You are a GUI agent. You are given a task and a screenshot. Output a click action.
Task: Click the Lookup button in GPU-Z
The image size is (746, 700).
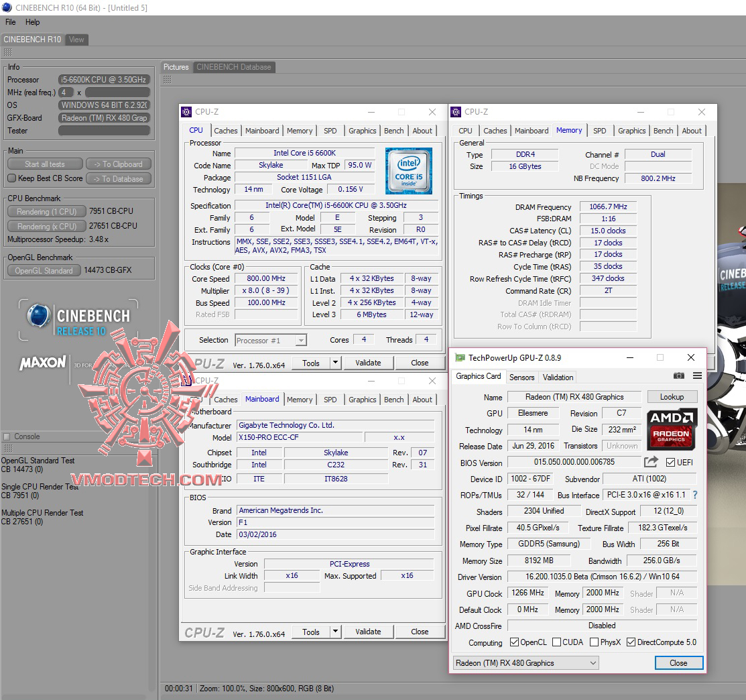pyautogui.click(x=672, y=396)
